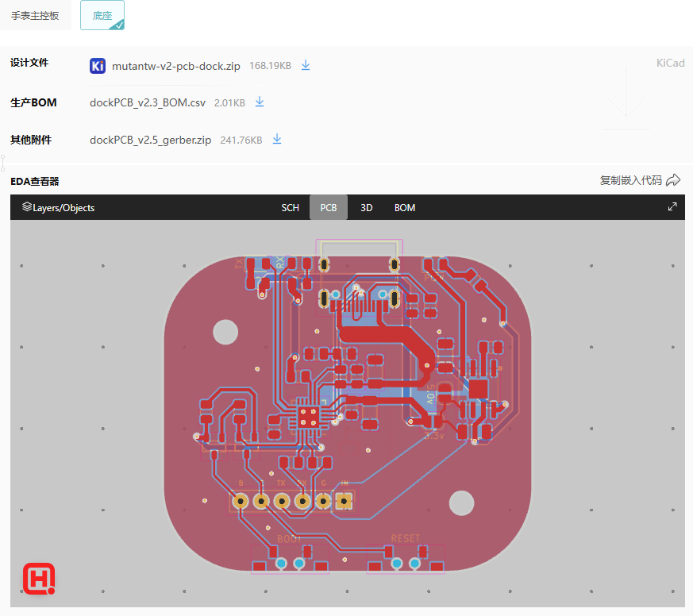Click the red logo in viewer corner
693x616 pixels.
click(x=38, y=579)
